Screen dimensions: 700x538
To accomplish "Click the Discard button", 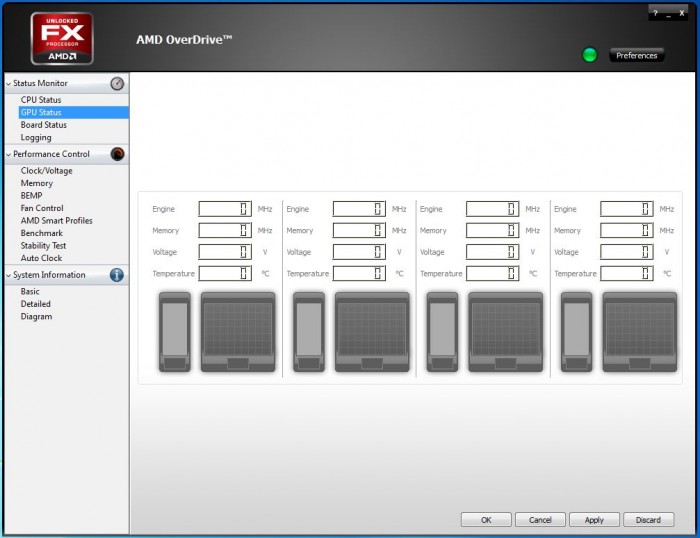I will point(648,520).
